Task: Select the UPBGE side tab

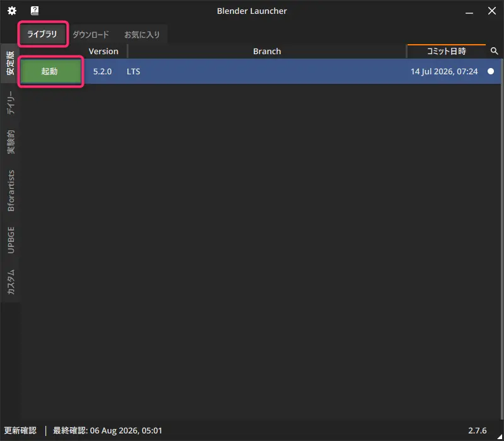Action: coord(10,240)
